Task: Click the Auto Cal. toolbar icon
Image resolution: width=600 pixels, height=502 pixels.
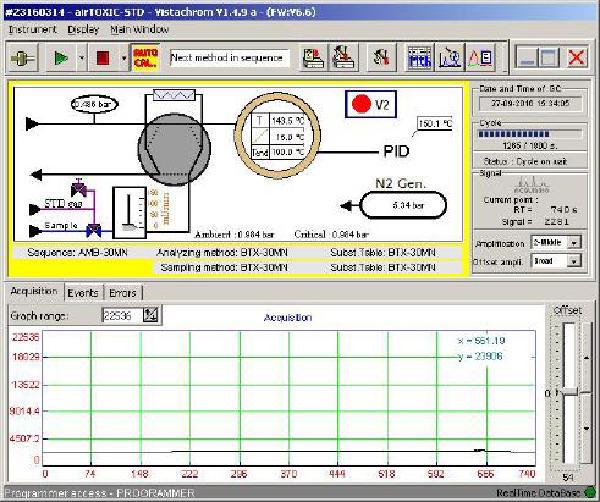Action: click(x=146, y=57)
